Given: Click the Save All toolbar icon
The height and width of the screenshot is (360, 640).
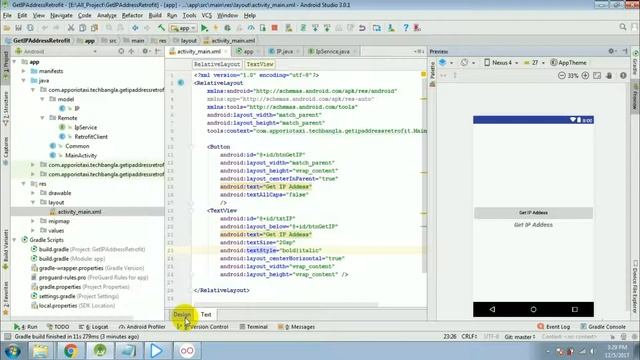Looking at the screenshot, I should [18, 28].
